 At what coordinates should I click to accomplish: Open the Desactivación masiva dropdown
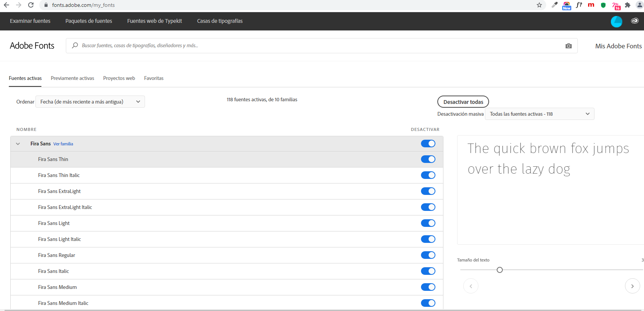point(539,114)
